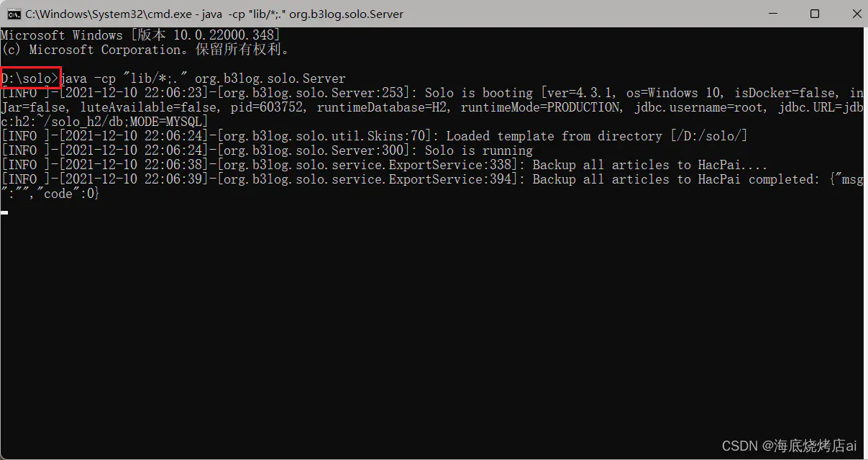Click the cmd icon in title bar
Image resolution: width=868 pixels, height=460 pixels.
click(x=13, y=14)
